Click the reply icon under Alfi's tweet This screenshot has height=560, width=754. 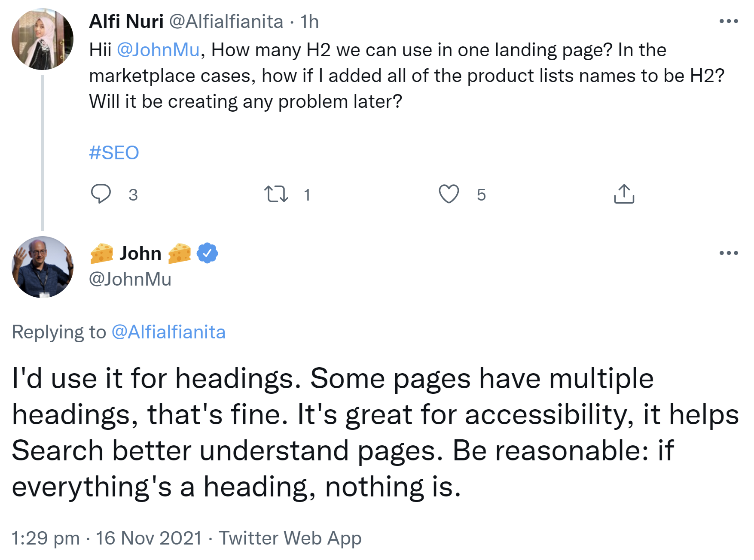(x=101, y=194)
